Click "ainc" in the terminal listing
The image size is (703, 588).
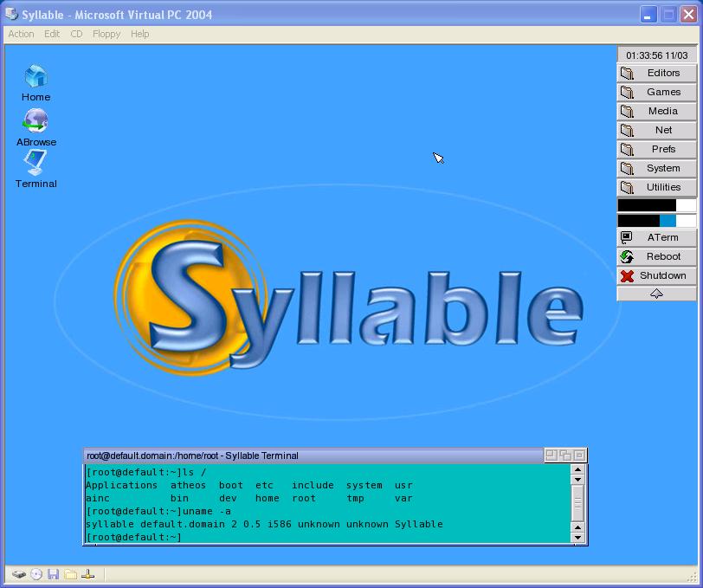pos(97,498)
